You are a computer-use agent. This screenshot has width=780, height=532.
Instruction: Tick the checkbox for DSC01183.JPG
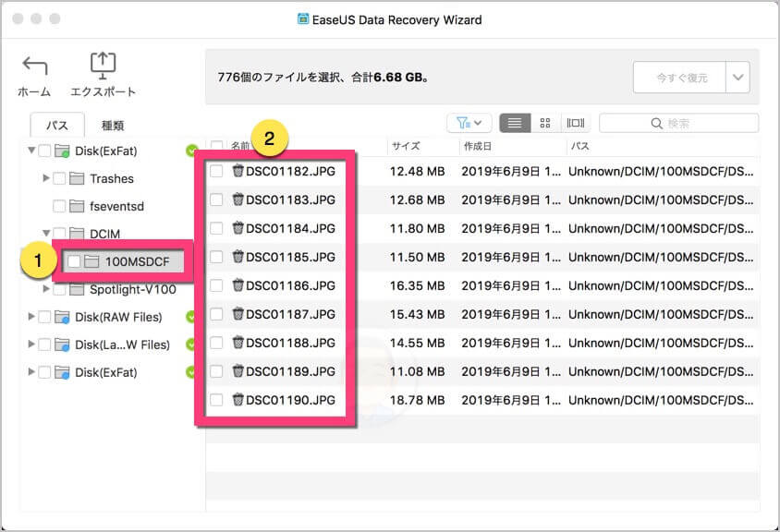[216, 199]
